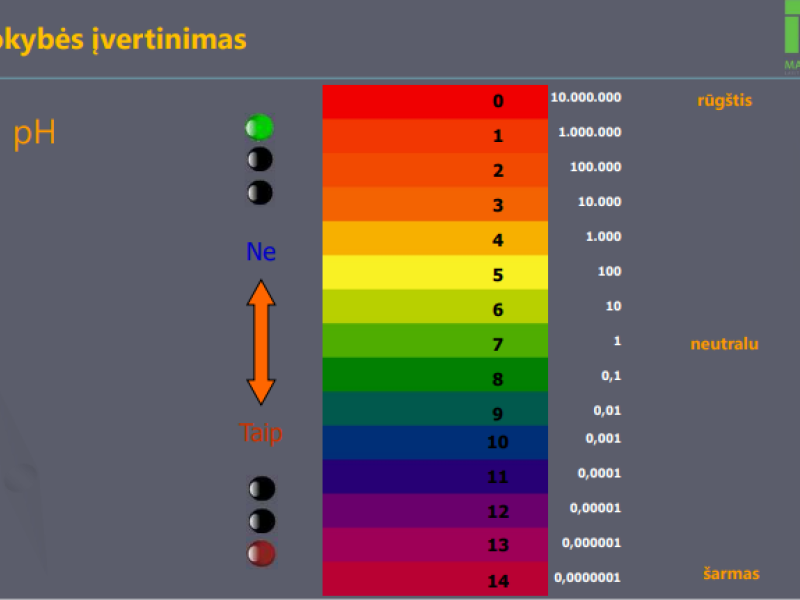
Task: Click the value "0,0000001"
Action: click(x=587, y=578)
